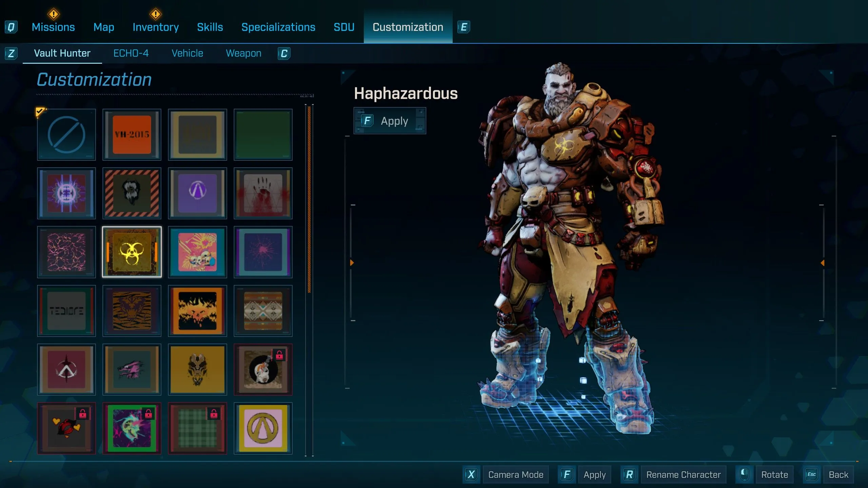Select the locked skull and guitar skin
Image resolution: width=868 pixels, height=488 pixels.
pos(263,369)
